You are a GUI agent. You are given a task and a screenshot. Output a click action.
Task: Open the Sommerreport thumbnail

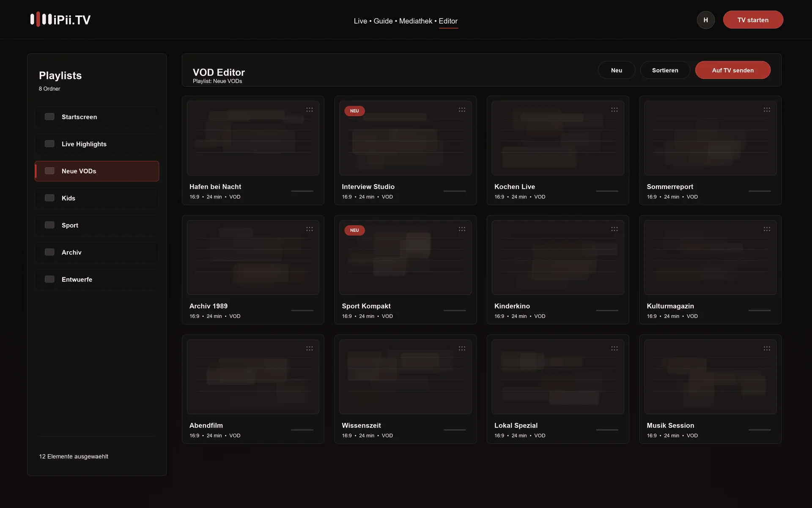coord(710,138)
